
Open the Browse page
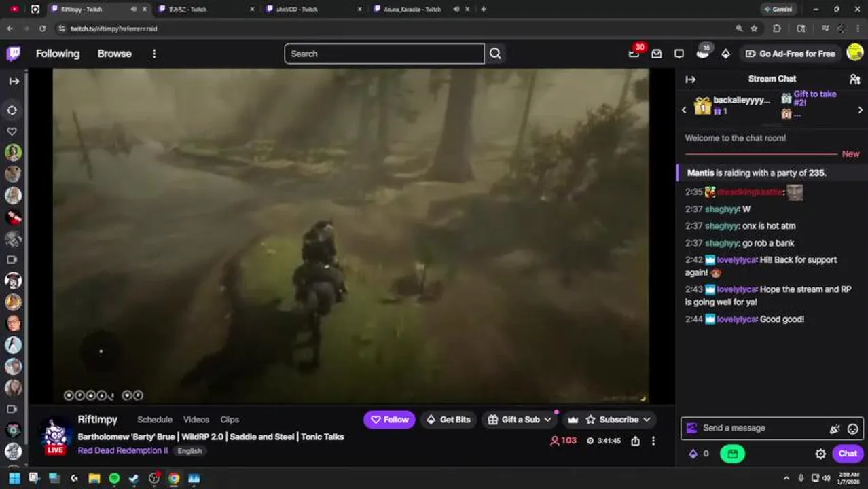point(114,54)
